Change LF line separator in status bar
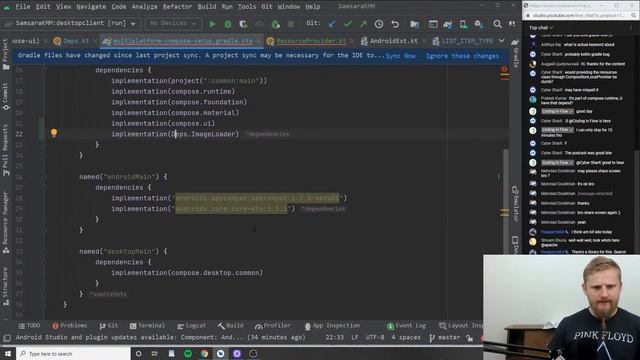 355,338
